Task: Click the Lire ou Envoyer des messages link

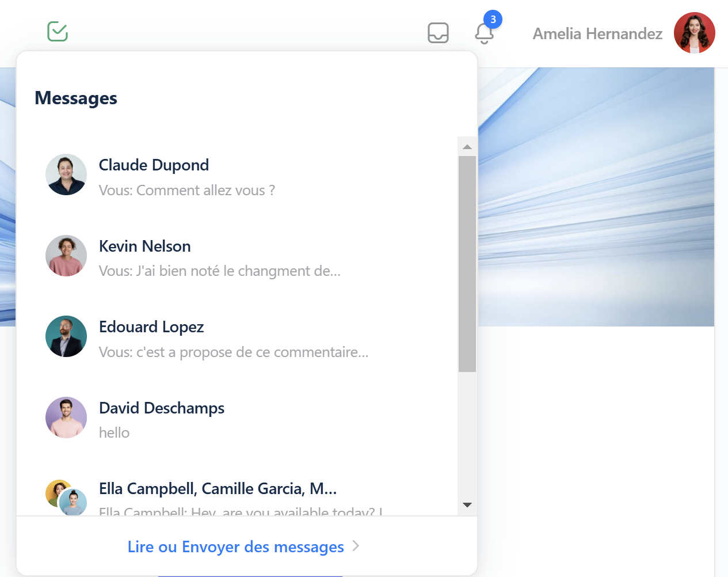Action: (235, 546)
